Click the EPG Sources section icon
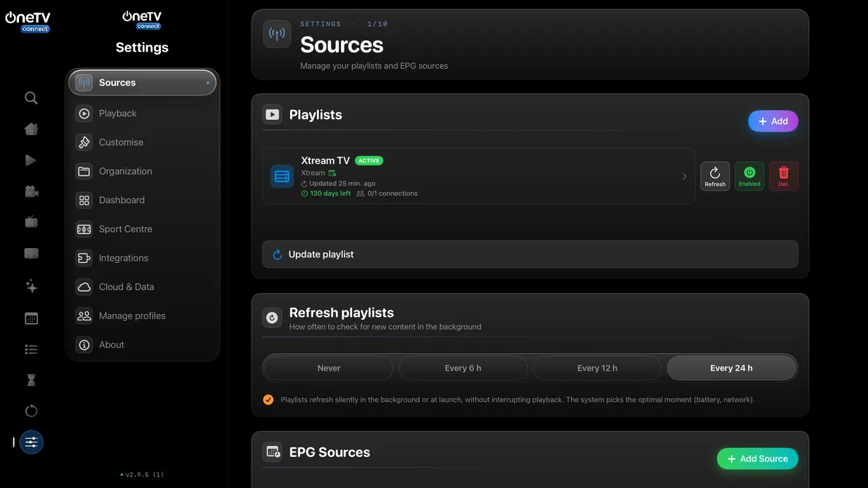Screen dimensions: 868x488 273,452
